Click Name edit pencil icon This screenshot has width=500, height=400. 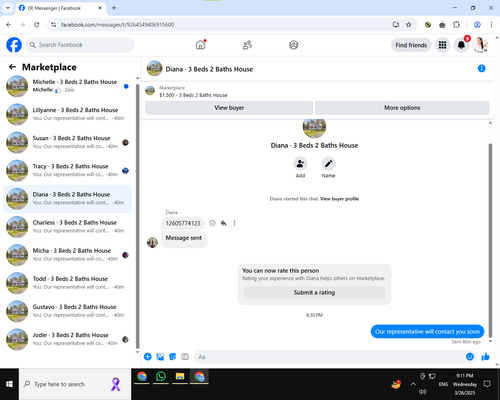coord(328,164)
